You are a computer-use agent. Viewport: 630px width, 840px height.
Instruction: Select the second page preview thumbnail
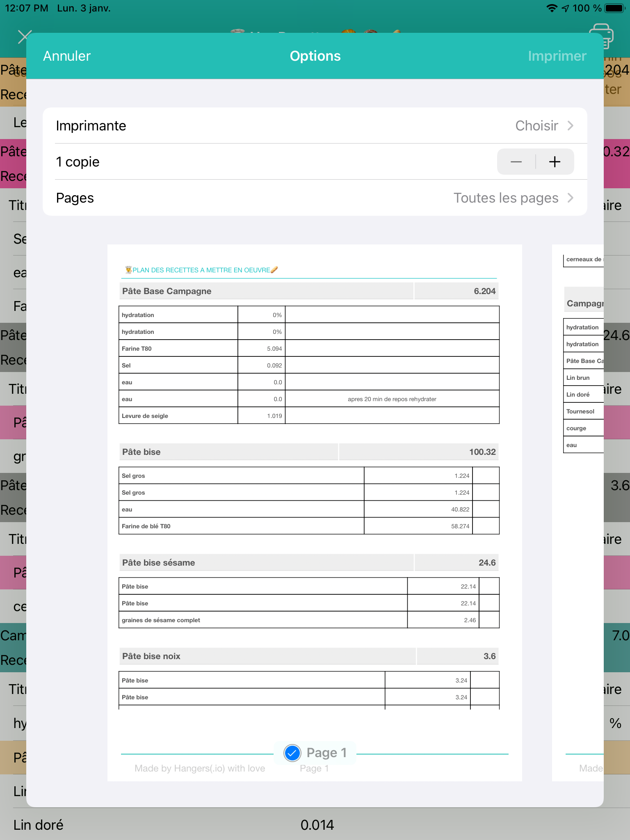(x=578, y=513)
